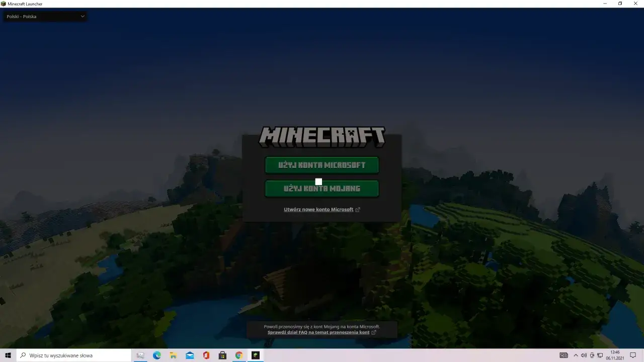Open the volume control in the tray
The width and height of the screenshot is (644, 362).
point(584,355)
